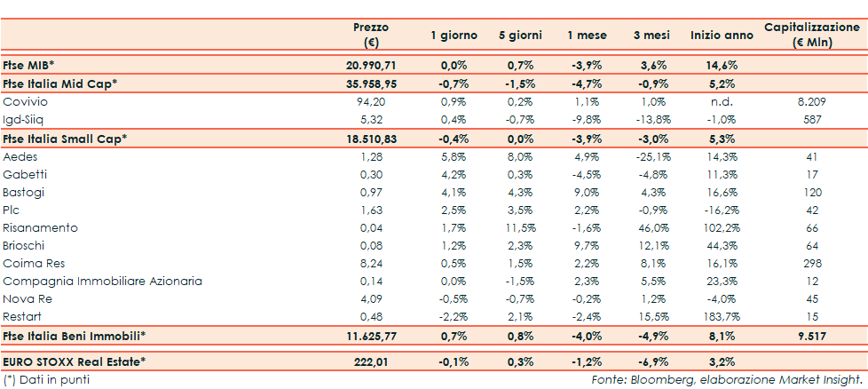
Task: Select the Ftse Italia Mid Cap* row
Action: 60,83
